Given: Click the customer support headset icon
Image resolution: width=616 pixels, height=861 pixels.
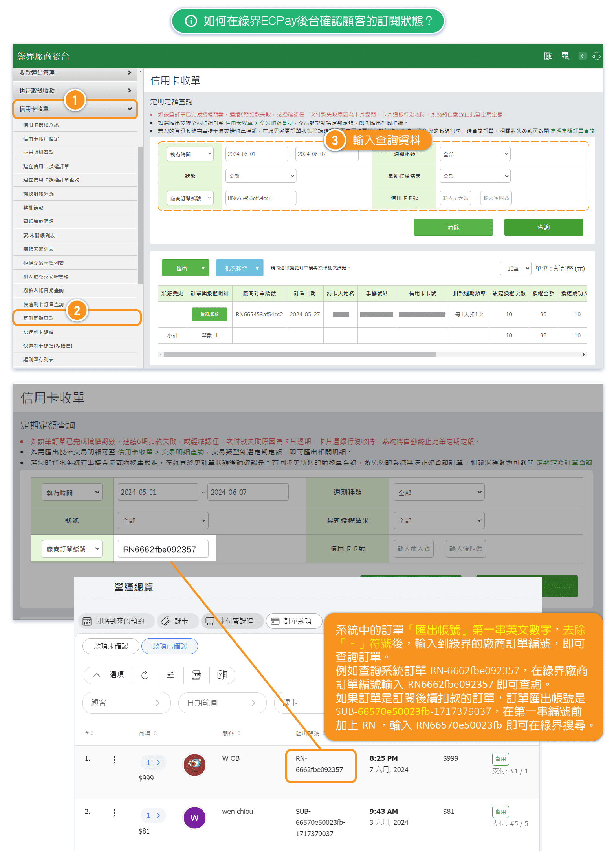Looking at the screenshot, I should 596,56.
